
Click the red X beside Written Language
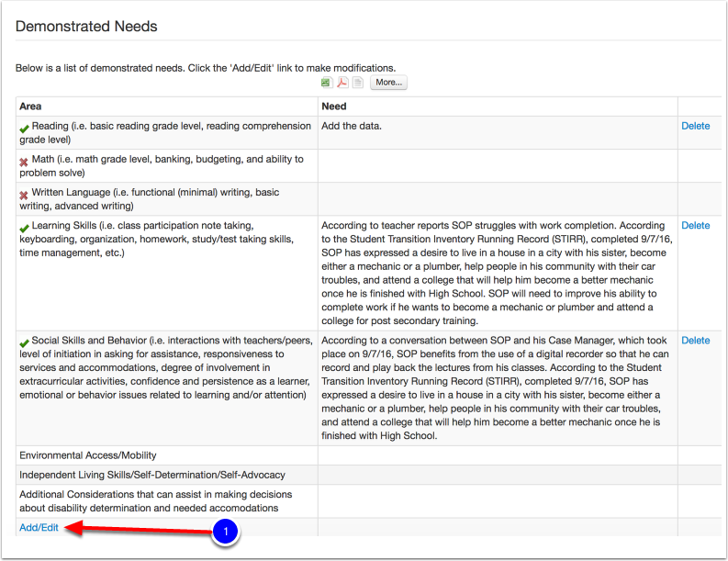click(24, 195)
